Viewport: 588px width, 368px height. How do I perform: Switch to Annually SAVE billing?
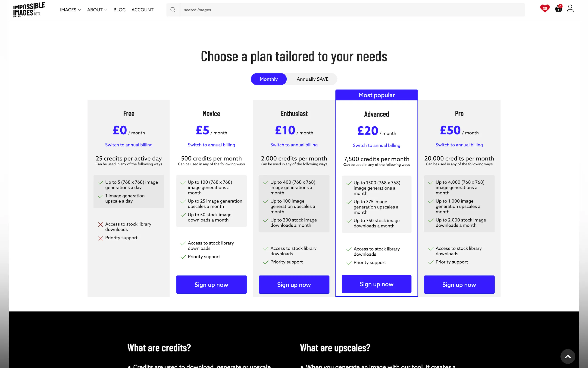tap(312, 79)
